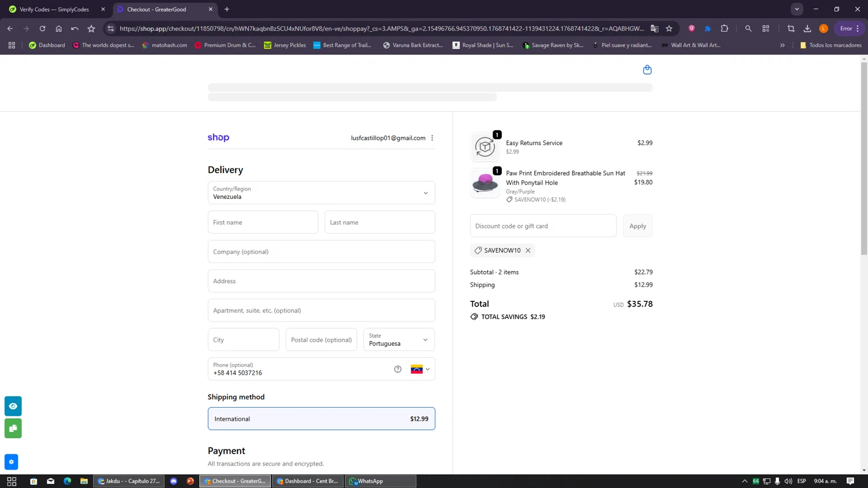Screen dimensions: 868x488
Task: Reload the checkout page
Action: pyautogui.click(x=42, y=28)
